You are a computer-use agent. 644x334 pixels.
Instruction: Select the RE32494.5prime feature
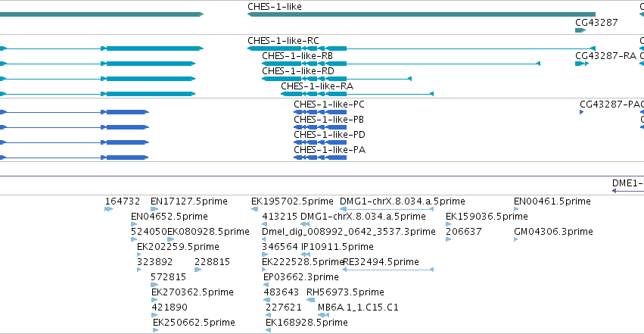click(x=381, y=262)
